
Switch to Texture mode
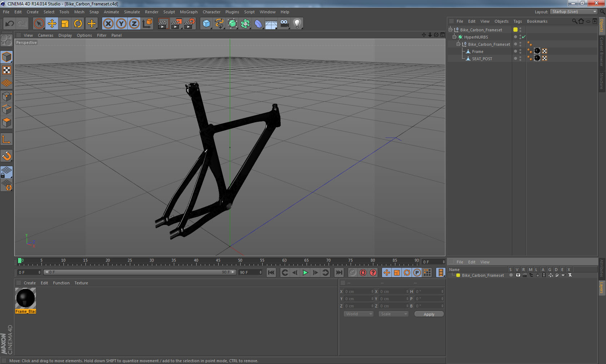pyautogui.click(x=6, y=70)
